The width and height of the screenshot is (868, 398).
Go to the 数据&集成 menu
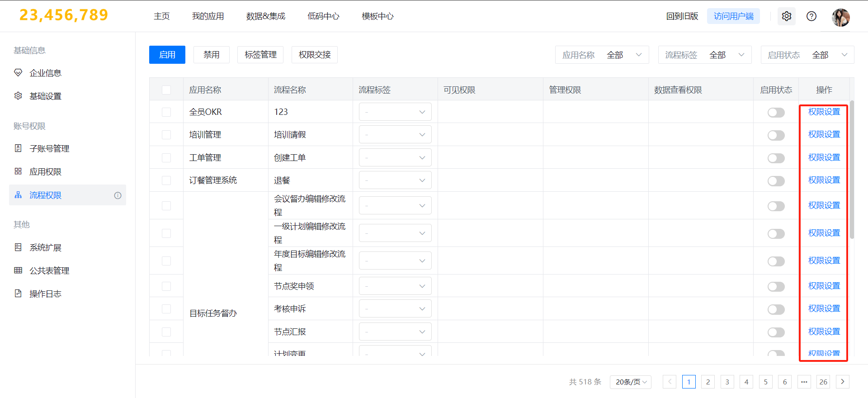[265, 16]
